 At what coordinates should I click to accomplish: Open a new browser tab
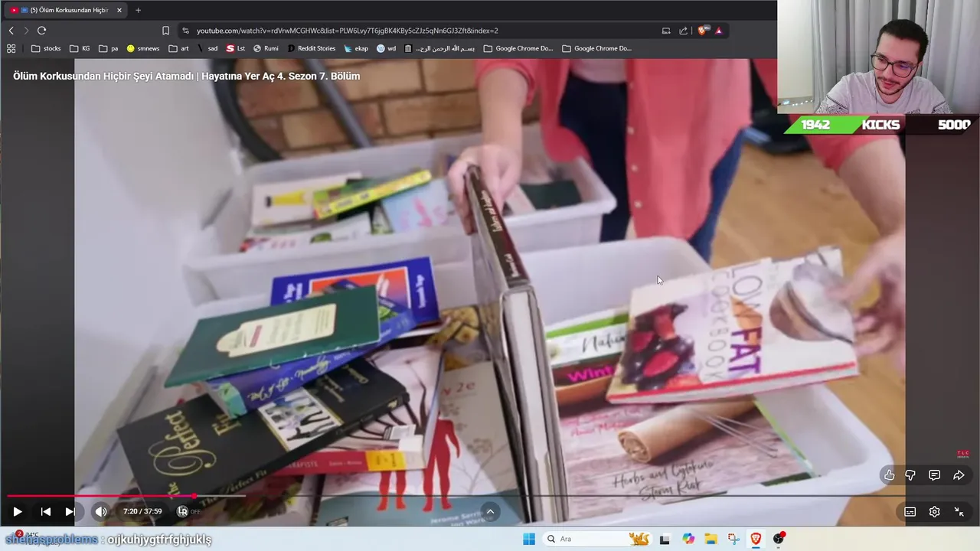pyautogui.click(x=138, y=10)
